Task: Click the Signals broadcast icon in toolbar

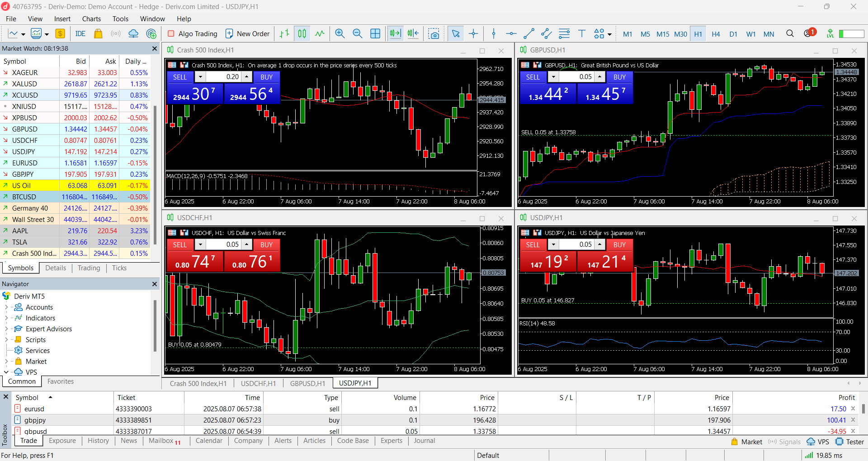Action: click(116, 34)
